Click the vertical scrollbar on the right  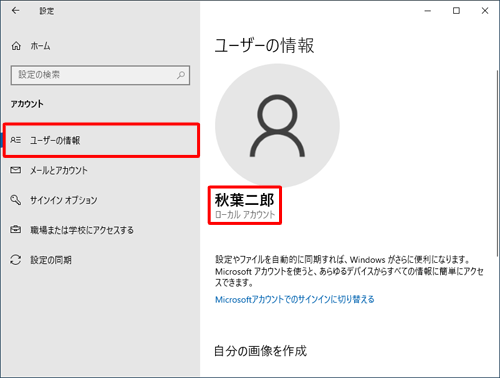pos(497,163)
